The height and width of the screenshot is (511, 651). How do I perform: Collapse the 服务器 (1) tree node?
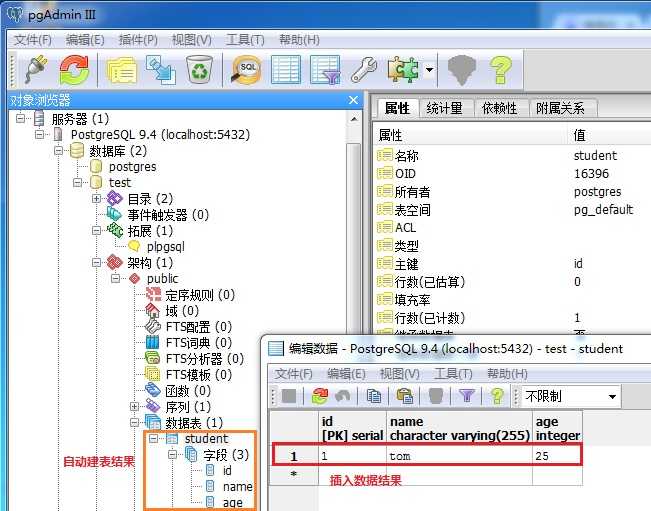click(20, 119)
